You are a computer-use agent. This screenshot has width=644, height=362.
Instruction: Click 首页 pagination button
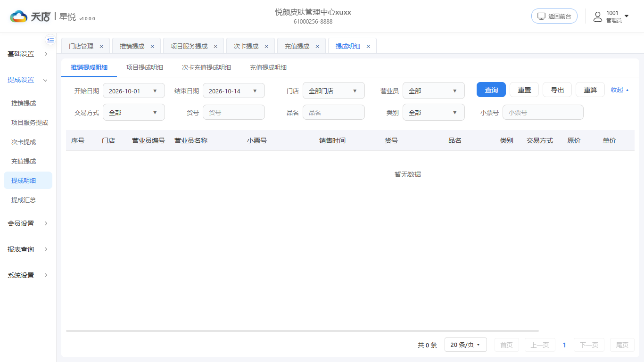tap(507, 345)
